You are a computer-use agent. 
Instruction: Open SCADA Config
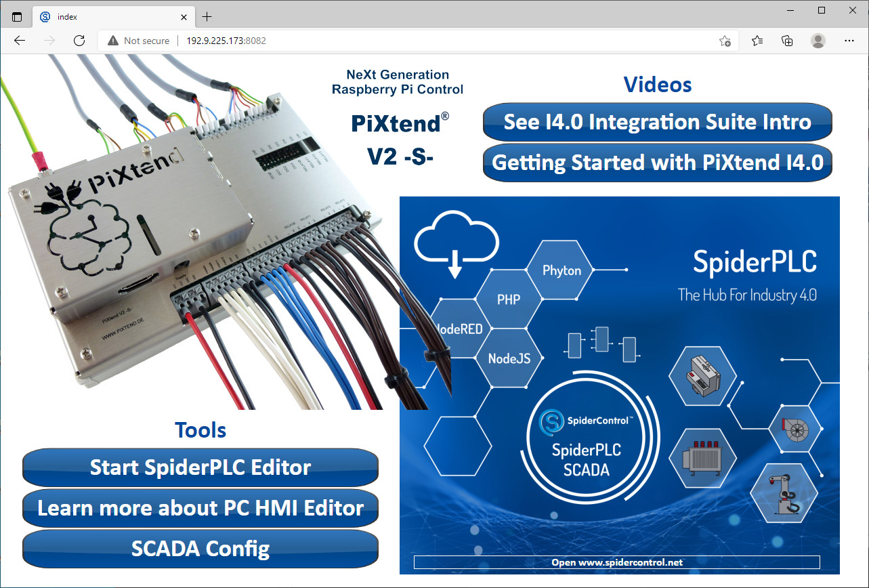tap(200, 549)
